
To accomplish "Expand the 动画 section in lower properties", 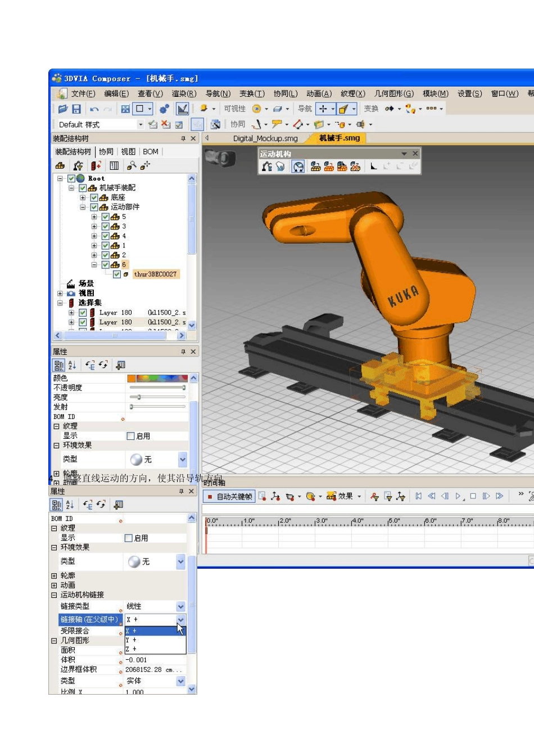I will coord(55,586).
